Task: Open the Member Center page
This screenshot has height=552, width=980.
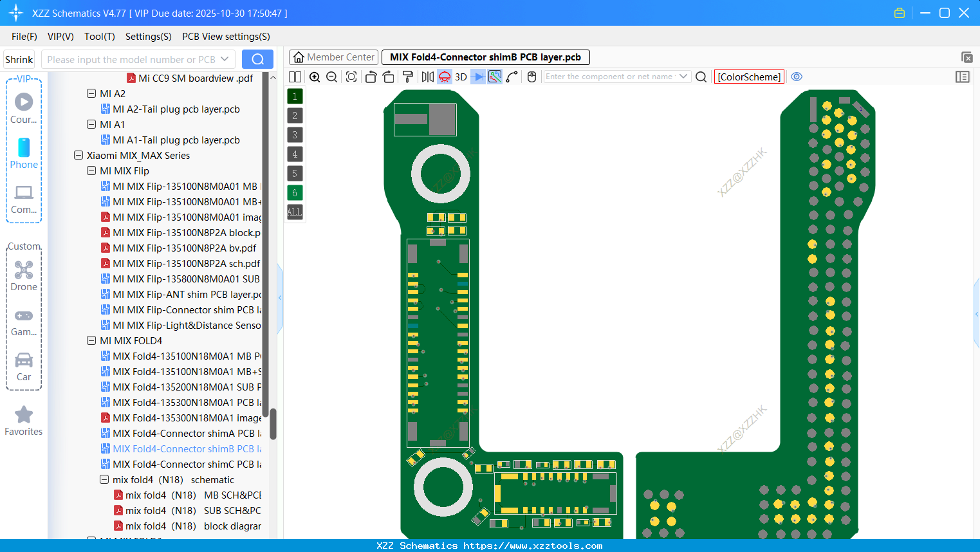Action: click(x=333, y=57)
